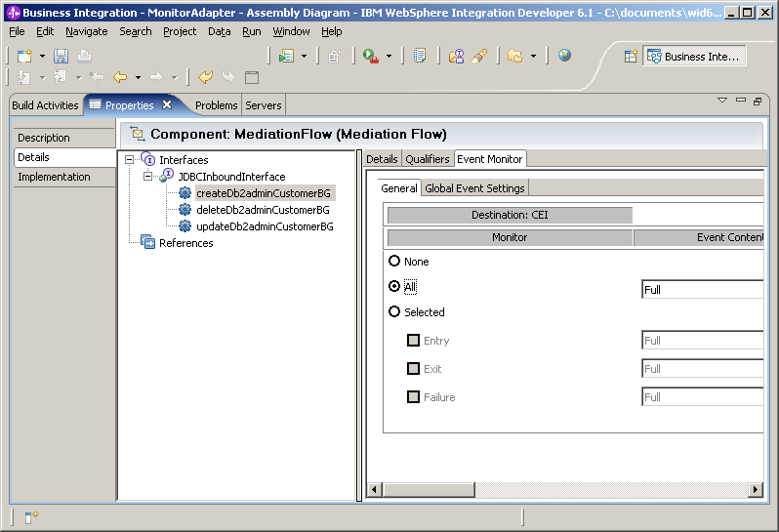779x532 pixels.
Task: Open the Window menu
Action: point(291,32)
